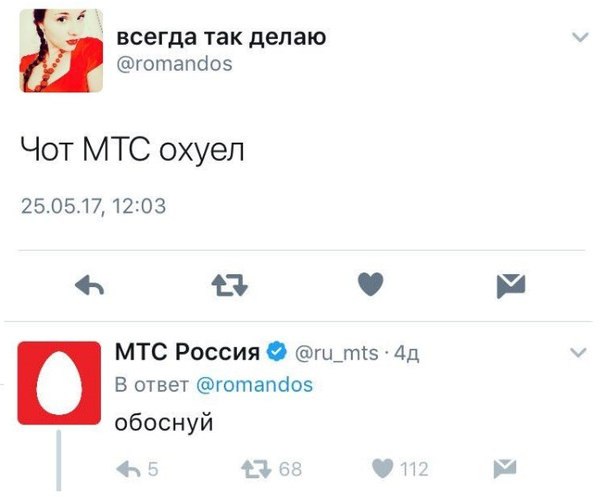
Task: Open the top tweet options chevron
Action: coord(580,37)
